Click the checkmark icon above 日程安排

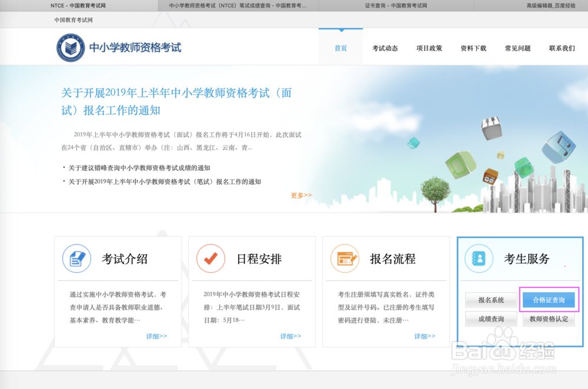point(210,258)
